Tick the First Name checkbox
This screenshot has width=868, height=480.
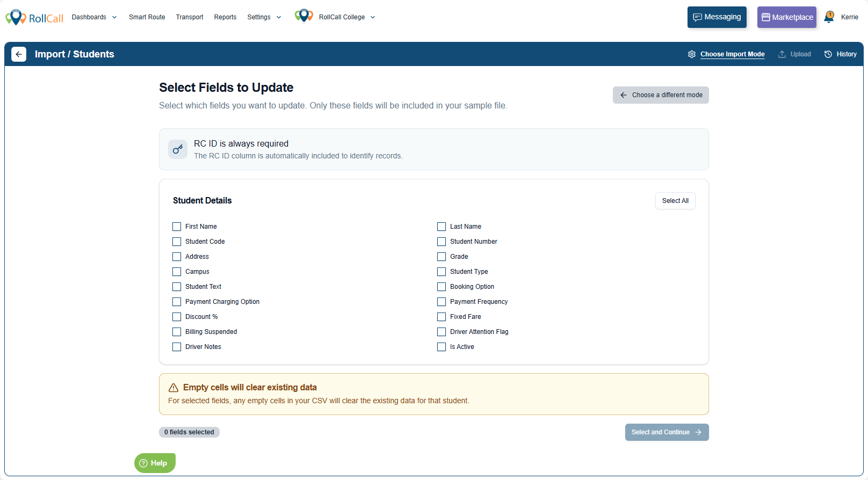pyautogui.click(x=177, y=227)
